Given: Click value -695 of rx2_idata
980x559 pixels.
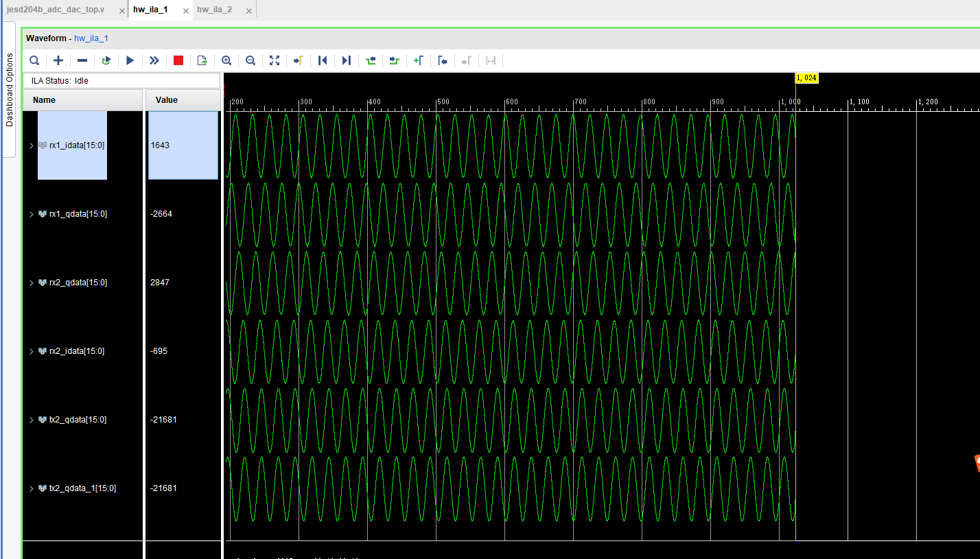Looking at the screenshot, I should pos(159,351).
